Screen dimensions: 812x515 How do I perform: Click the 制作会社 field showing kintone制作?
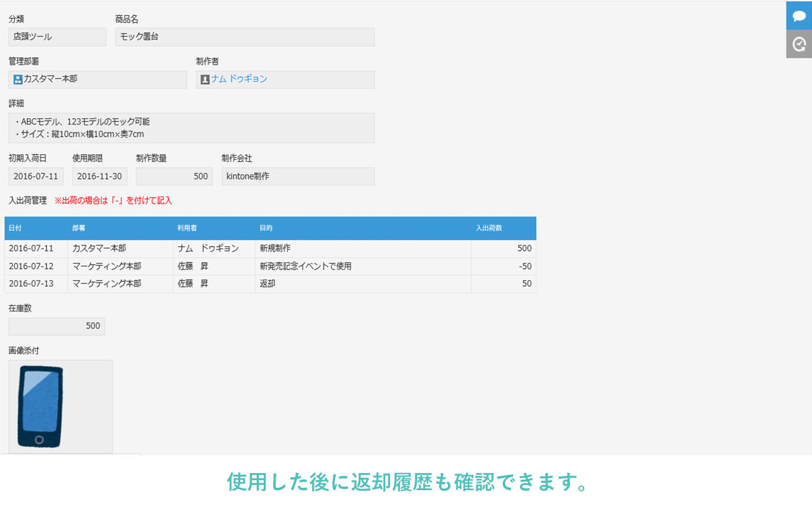point(298,177)
